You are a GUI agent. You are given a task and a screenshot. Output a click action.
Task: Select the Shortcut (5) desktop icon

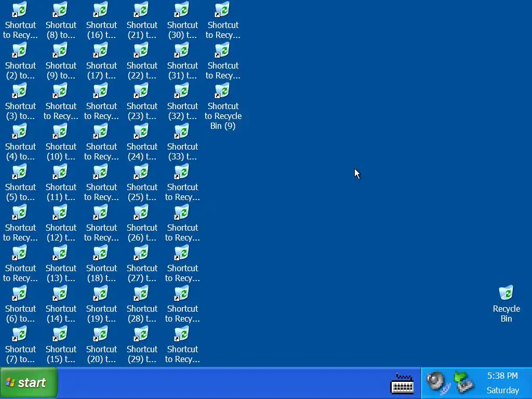(x=20, y=183)
